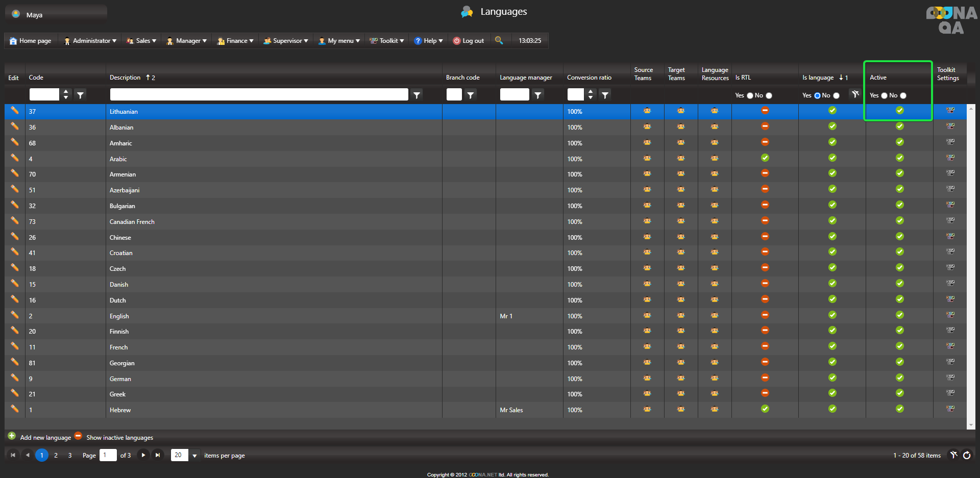Click the edit pencil for Albanian row
The image size is (980, 478).
click(x=15, y=127)
